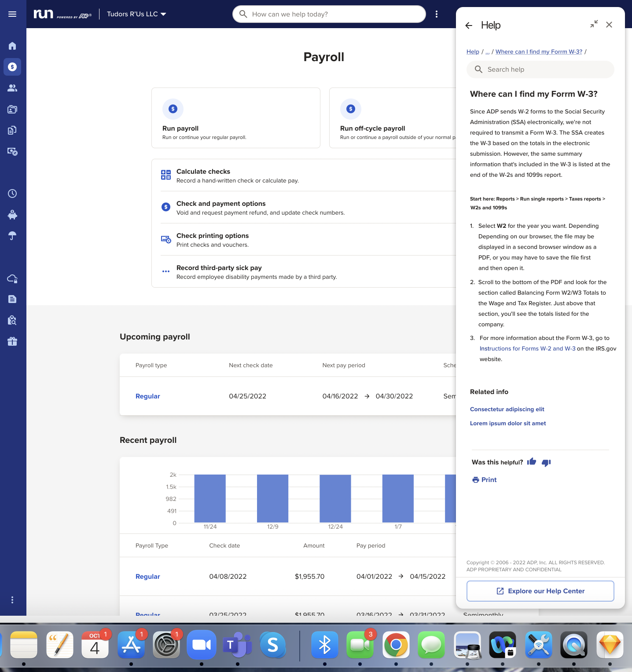Open the Regular upcoming payroll link

[148, 396]
